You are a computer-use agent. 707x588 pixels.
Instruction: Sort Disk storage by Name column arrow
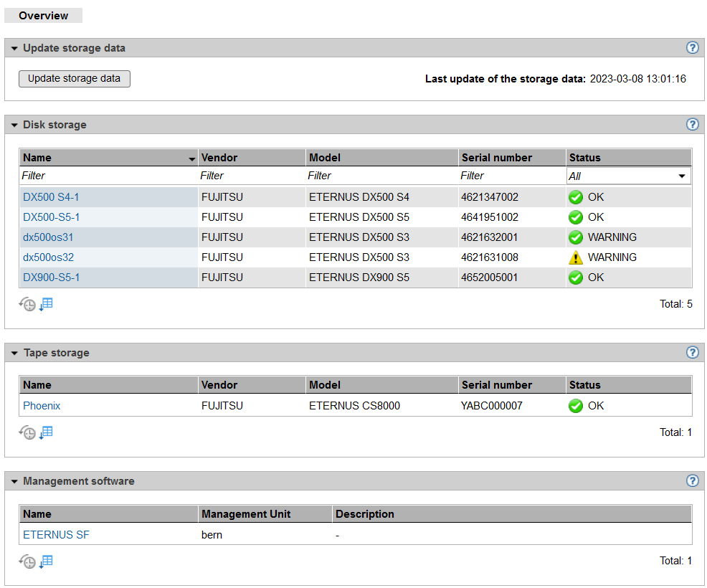191,158
